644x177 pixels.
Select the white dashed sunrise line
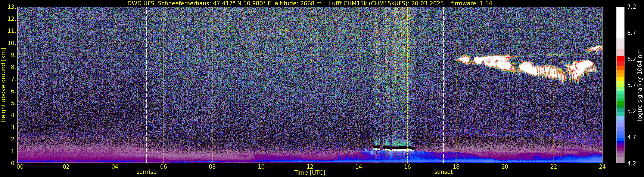tap(146, 85)
